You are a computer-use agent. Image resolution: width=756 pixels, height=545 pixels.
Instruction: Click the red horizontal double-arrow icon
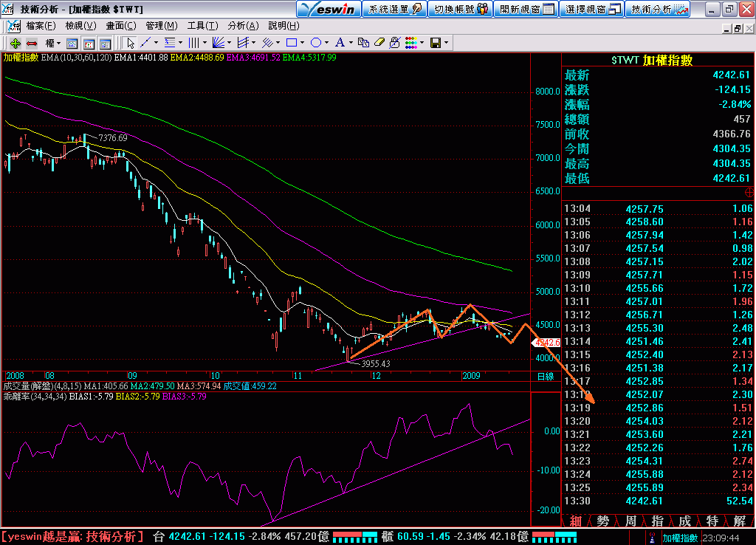click(x=32, y=44)
